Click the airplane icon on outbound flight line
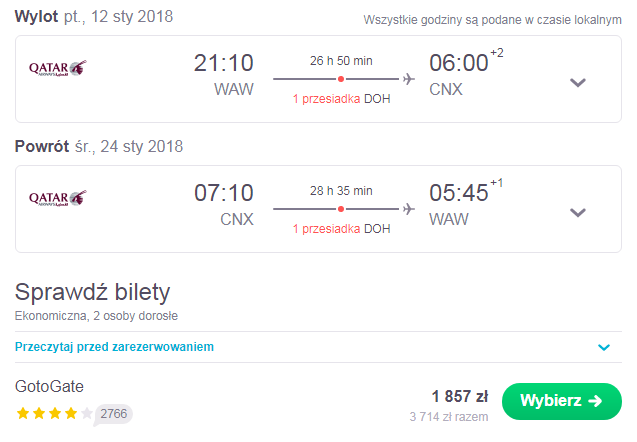The image size is (637, 442). [x=409, y=79]
